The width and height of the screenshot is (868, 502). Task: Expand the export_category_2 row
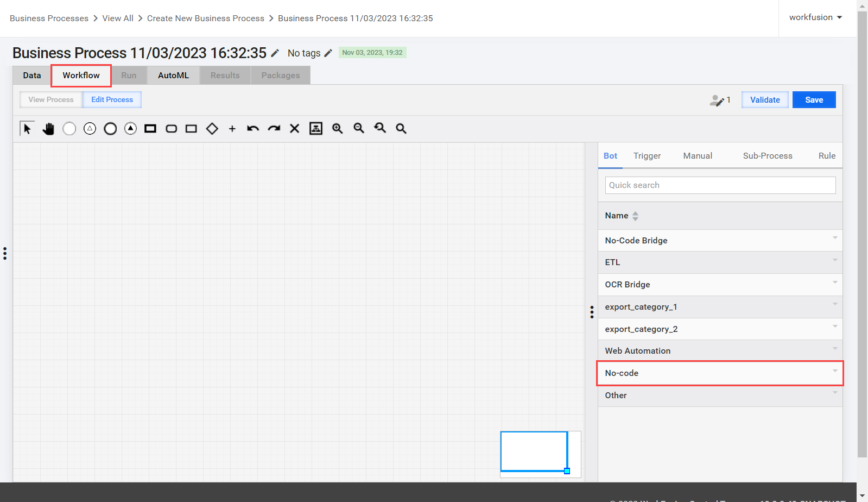coord(720,329)
